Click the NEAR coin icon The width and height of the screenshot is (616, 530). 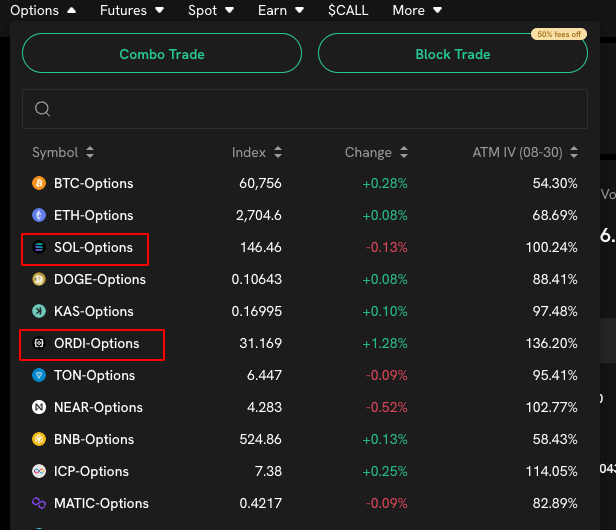[39, 408]
